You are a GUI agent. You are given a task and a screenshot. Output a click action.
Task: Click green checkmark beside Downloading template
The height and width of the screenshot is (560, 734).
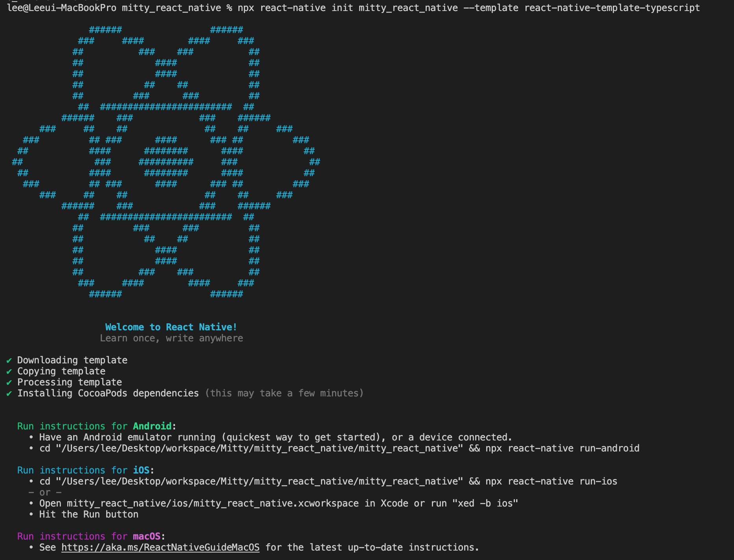click(x=9, y=360)
